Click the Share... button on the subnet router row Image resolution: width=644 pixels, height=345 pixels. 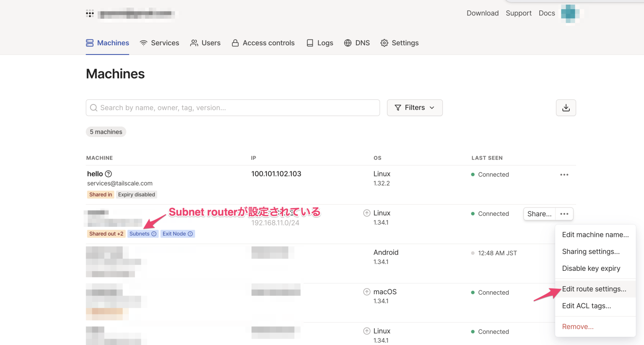click(539, 214)
